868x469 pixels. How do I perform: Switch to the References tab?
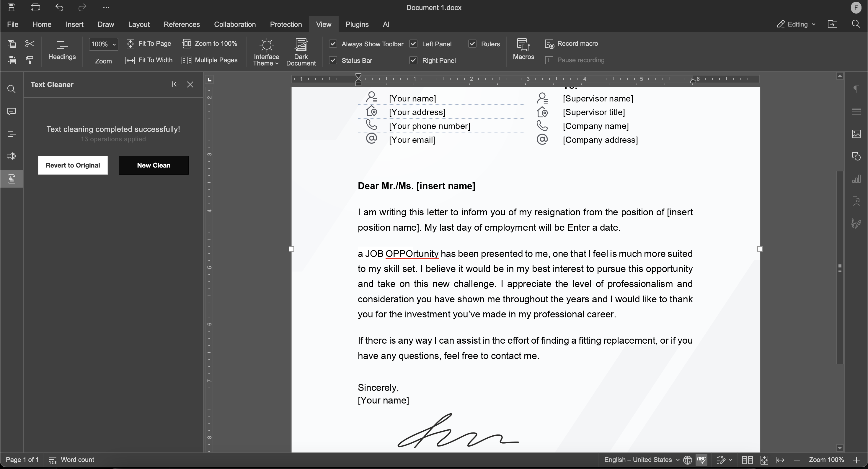click(x=182, y=24)
